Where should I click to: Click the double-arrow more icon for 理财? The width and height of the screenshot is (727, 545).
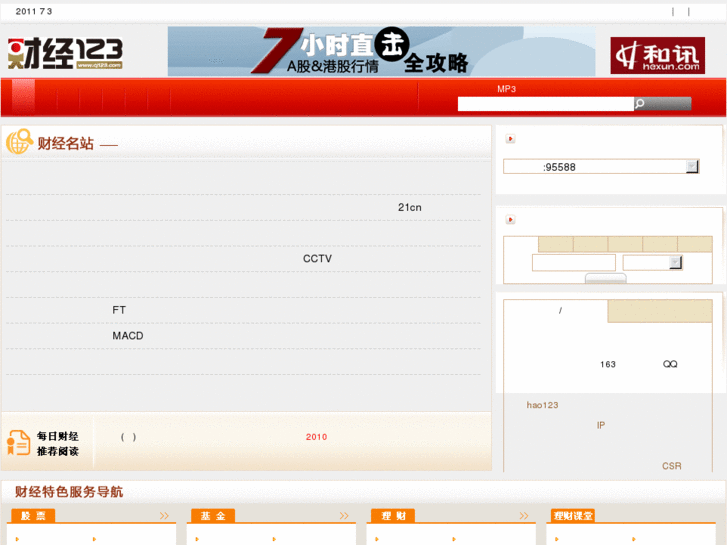(523, 516)
